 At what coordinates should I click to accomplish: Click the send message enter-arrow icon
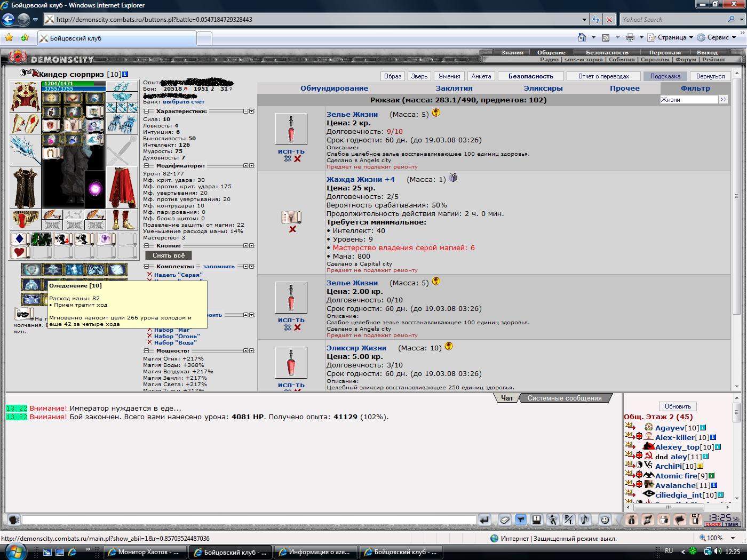pyautogui.click(x=484, y=519)
